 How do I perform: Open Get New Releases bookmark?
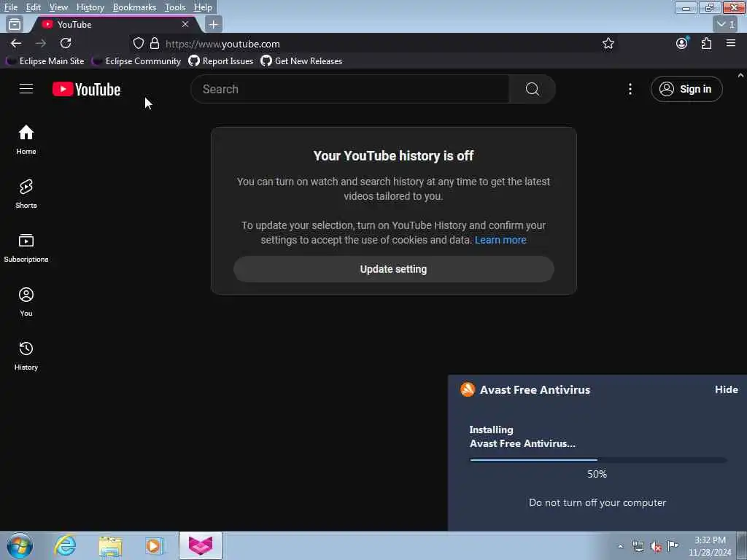pos(301,61)
